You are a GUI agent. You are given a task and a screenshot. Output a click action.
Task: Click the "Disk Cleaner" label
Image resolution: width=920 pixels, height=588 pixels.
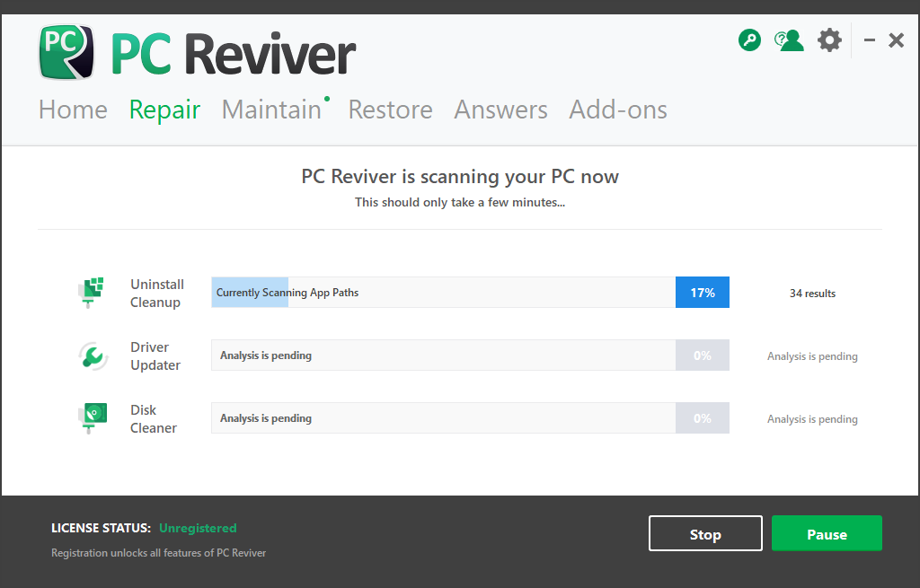153,418
